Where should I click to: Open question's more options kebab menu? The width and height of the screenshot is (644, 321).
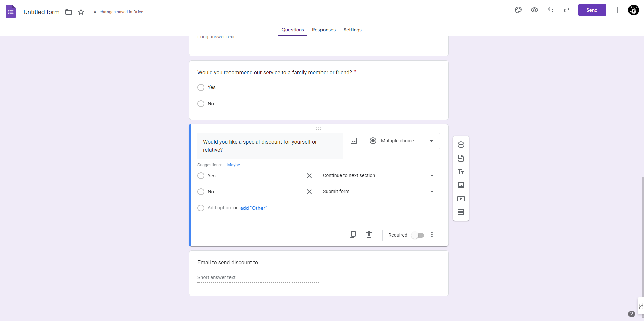point(432,235)
